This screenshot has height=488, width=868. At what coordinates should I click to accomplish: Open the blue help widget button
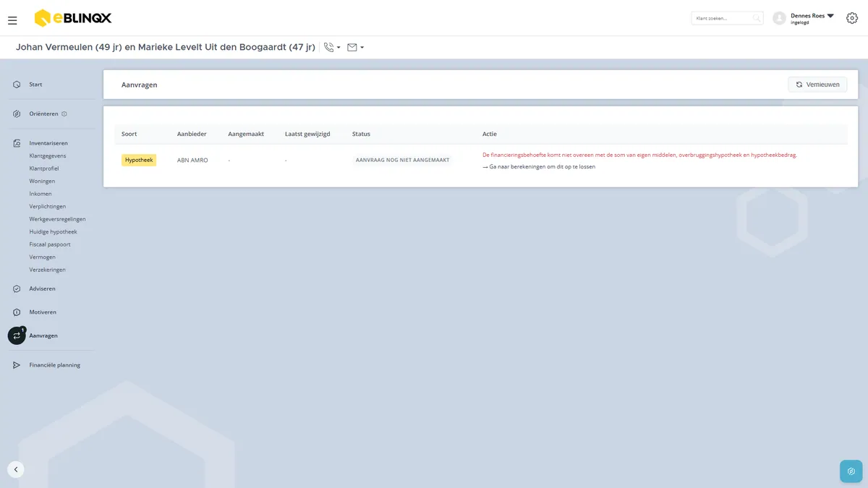(851, 471)
